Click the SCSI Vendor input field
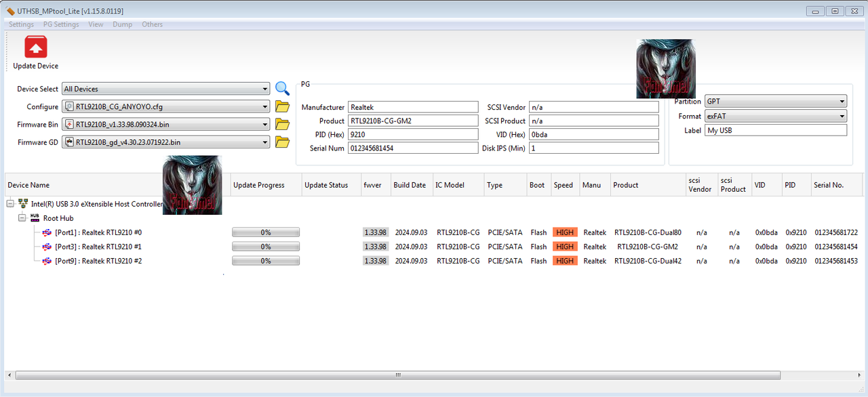The image size is (868, 397). pyautogui.click(x=593, y=107)
